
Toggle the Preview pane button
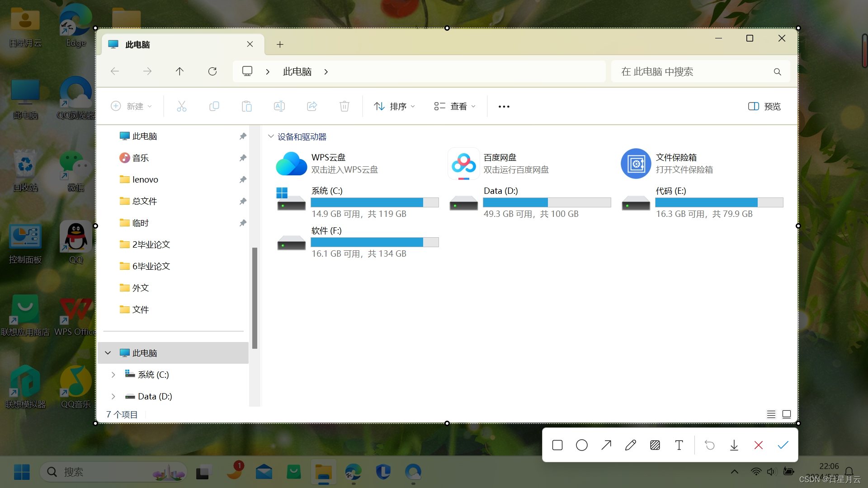(764, 106)
